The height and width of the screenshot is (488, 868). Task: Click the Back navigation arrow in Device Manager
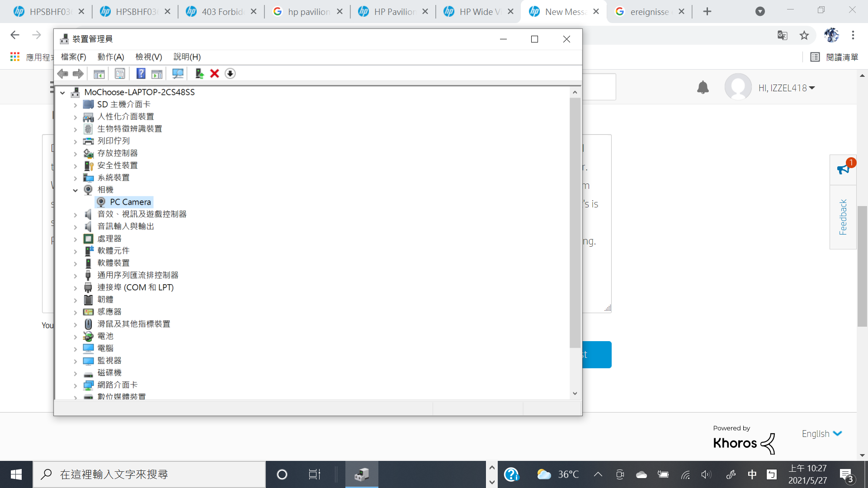click(x=63, y=73)
